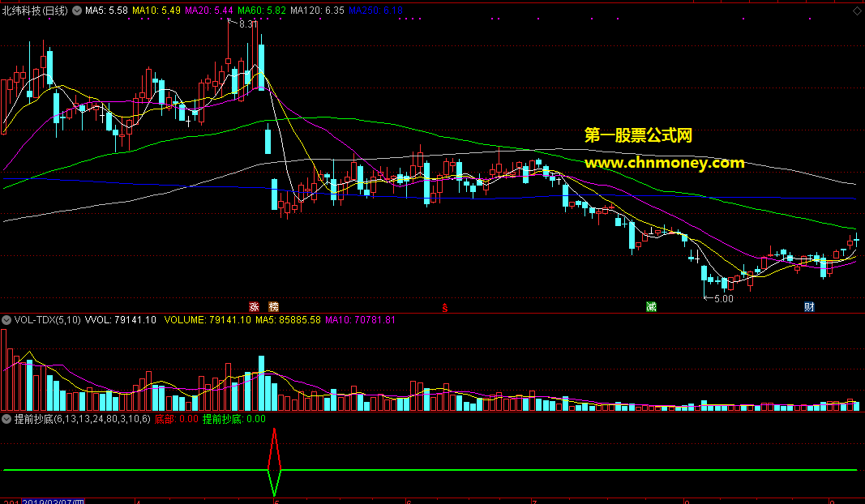865x504 pixels.
Task: Click the VOLUME: 79141.10 value
Action: (208, 320)
